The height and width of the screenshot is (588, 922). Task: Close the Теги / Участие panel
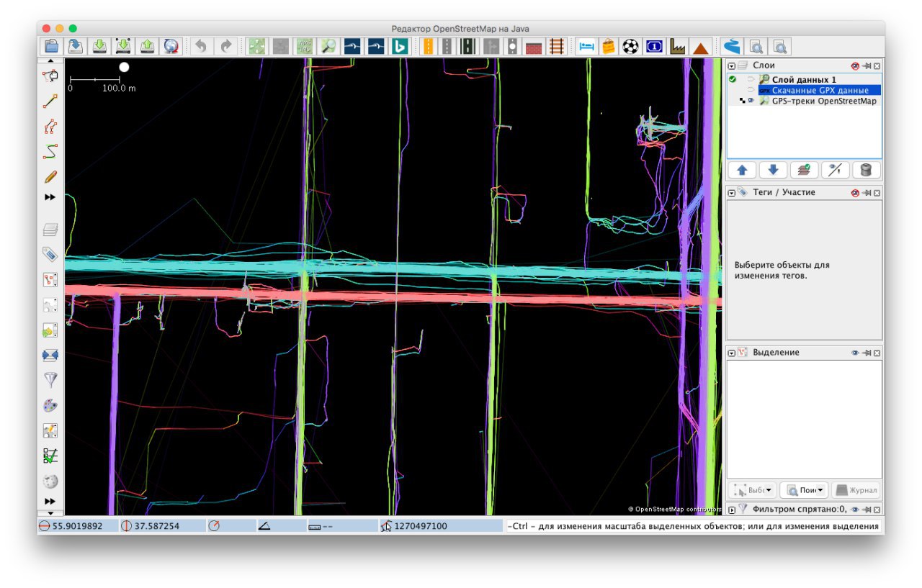click(877, 193)
